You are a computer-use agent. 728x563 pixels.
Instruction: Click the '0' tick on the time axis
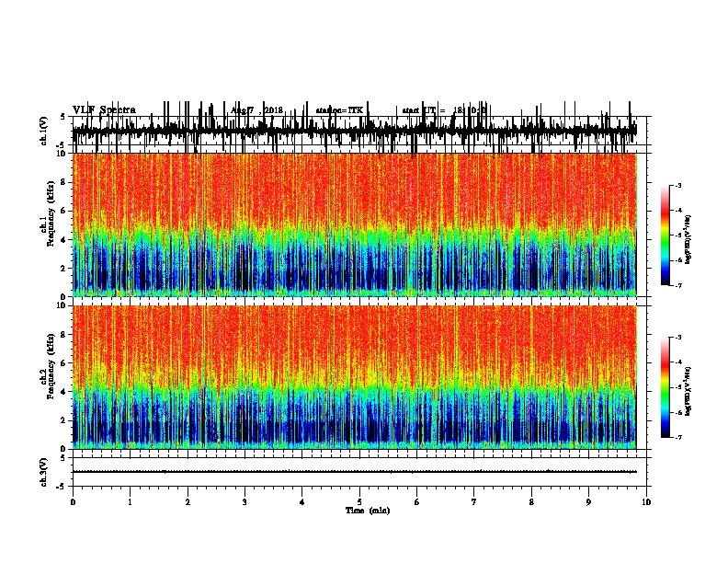(x=73, y=502)
